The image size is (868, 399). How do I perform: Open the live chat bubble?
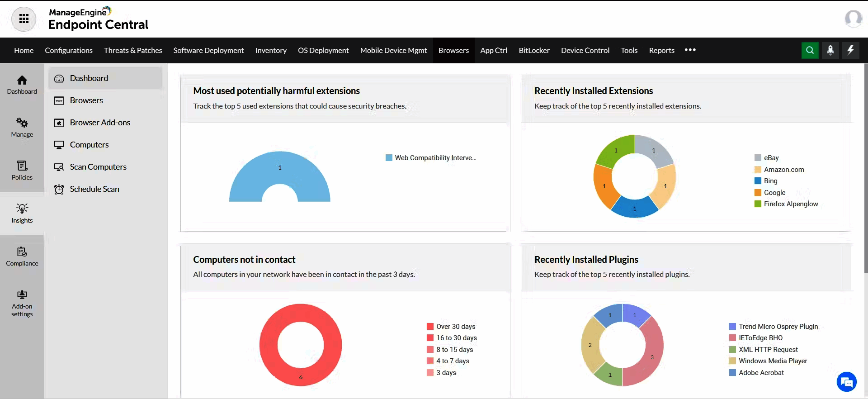pos(846,382)
